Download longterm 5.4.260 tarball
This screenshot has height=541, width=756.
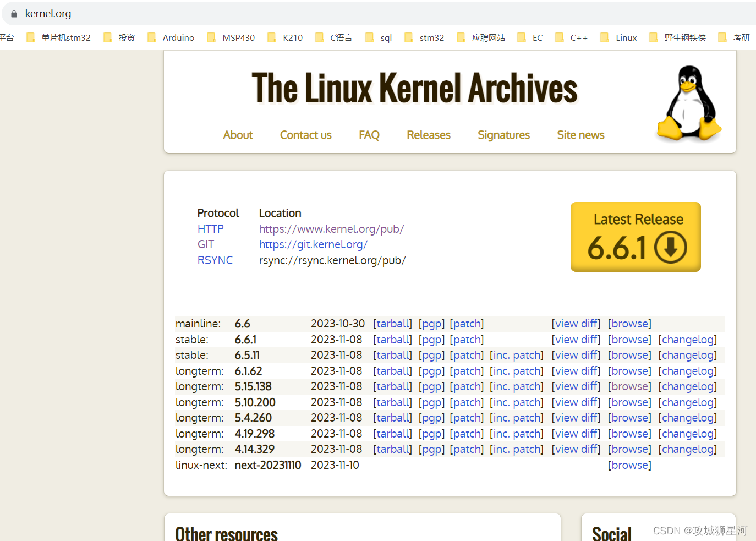click(392, 418)
